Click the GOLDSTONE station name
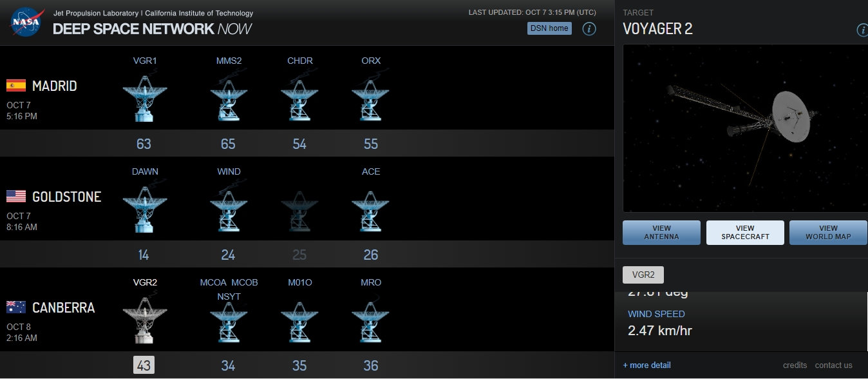Screen dimensions: 868x379 pyautogui.click(x=67, y=197)
